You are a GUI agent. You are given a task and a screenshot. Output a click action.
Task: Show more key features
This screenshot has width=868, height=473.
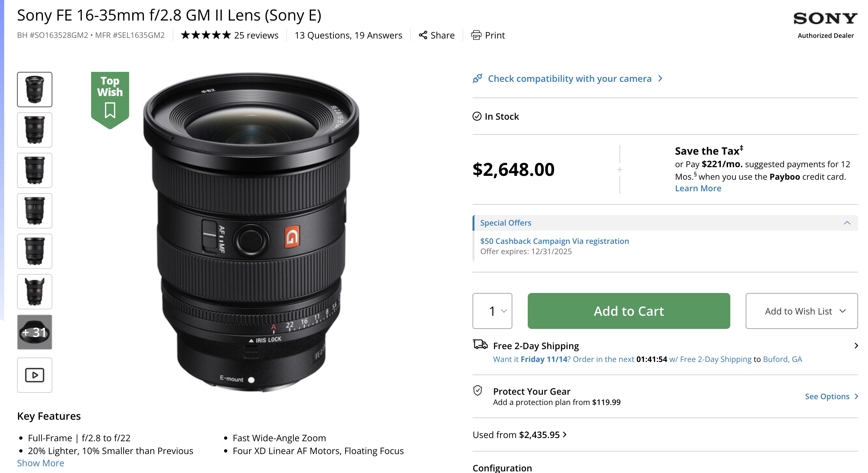point(40,463)
